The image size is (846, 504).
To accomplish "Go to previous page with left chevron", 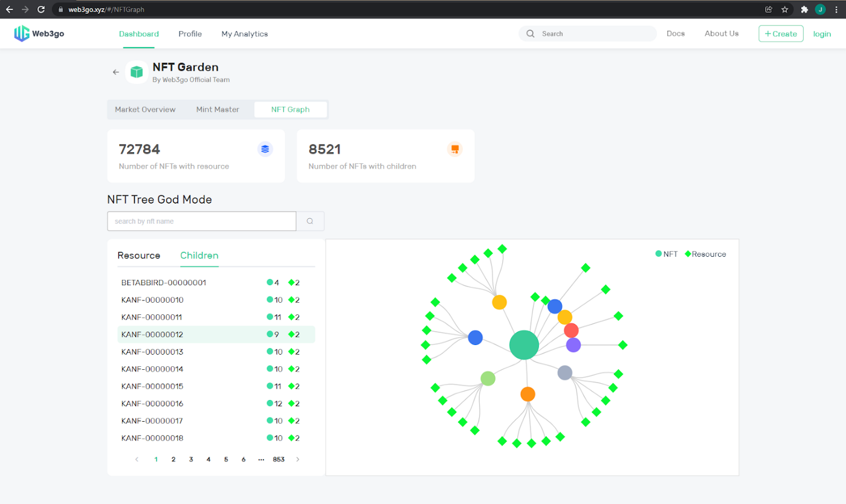I will (137, 459).
